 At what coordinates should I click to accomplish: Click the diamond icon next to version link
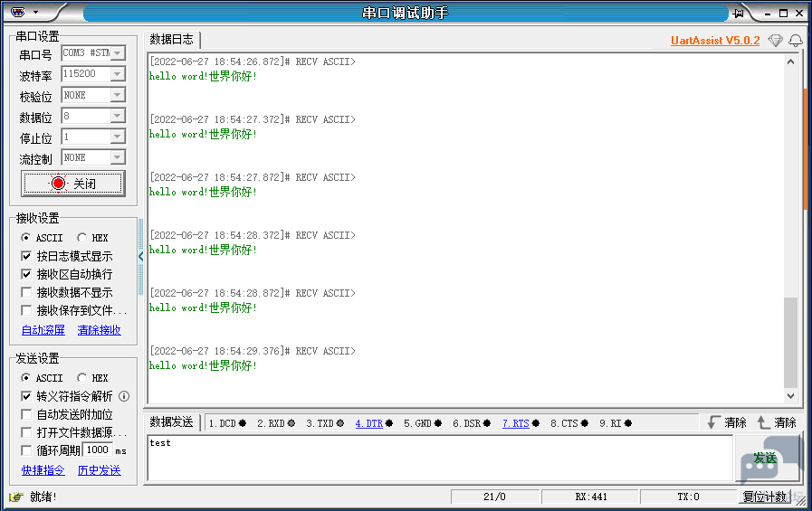tap(775, 41)
